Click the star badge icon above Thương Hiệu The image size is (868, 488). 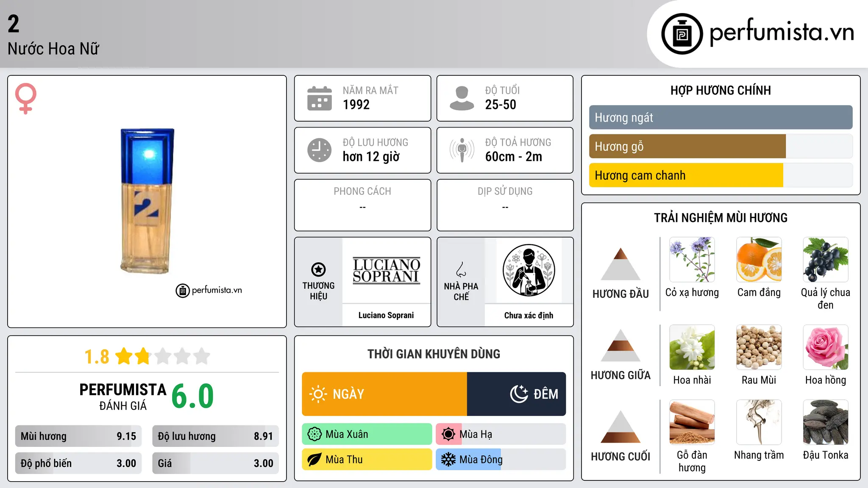click(x=318, y=269)
